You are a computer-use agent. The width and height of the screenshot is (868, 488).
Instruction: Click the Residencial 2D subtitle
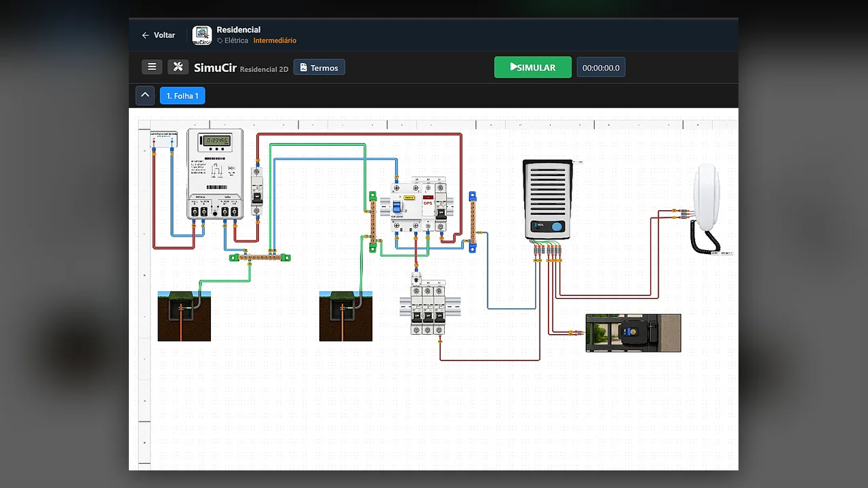point(264,69)
